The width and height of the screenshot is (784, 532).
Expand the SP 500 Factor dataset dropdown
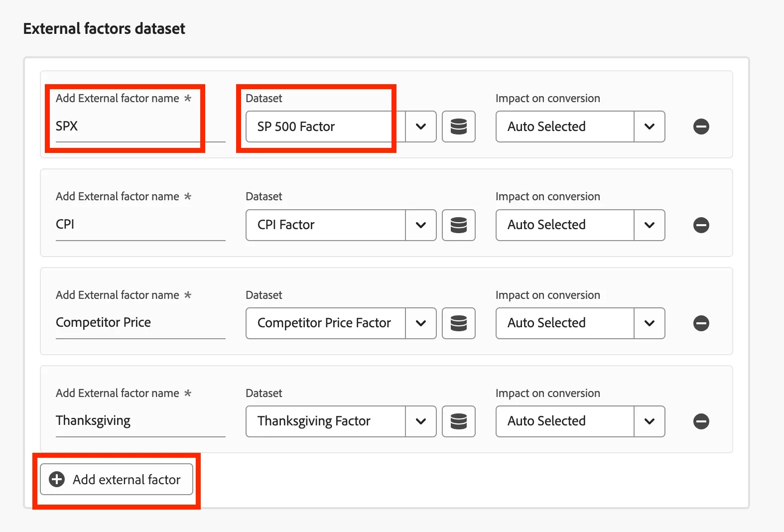[421, 127]
